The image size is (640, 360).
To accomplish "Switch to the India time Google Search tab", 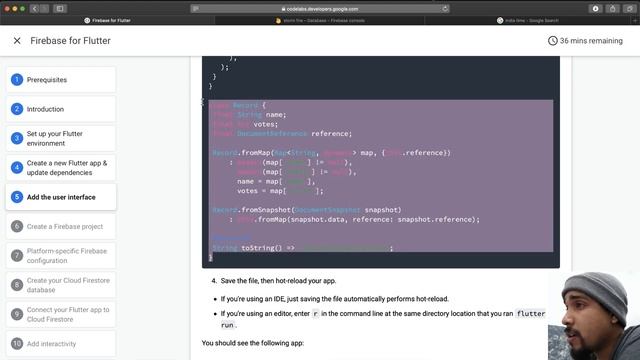I will 528,20.
